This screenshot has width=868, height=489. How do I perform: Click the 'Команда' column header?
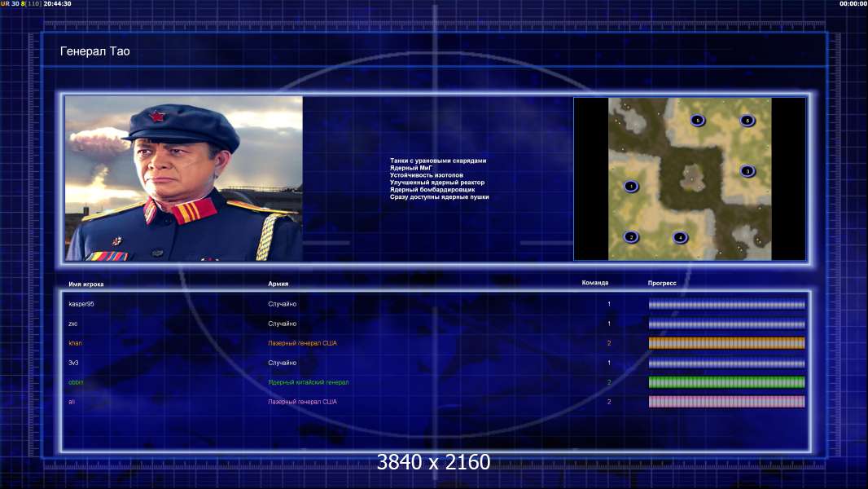595,283
